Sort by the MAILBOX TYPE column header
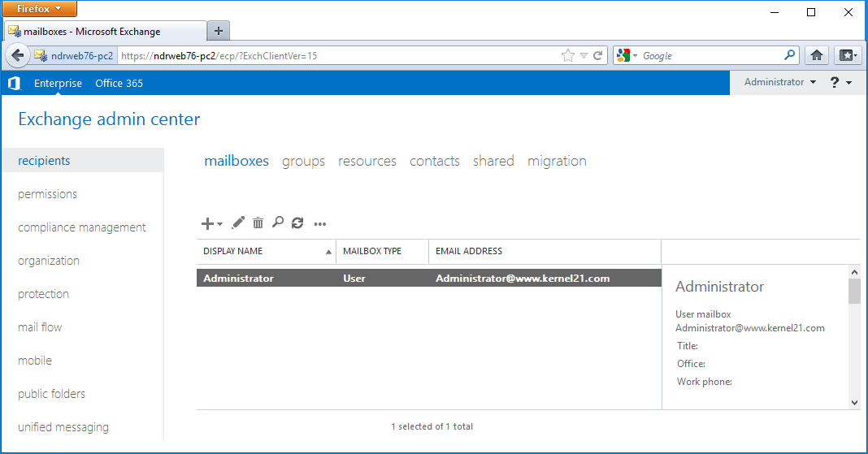Viewport: 868px width, 454px height. [x=383, y=251]
